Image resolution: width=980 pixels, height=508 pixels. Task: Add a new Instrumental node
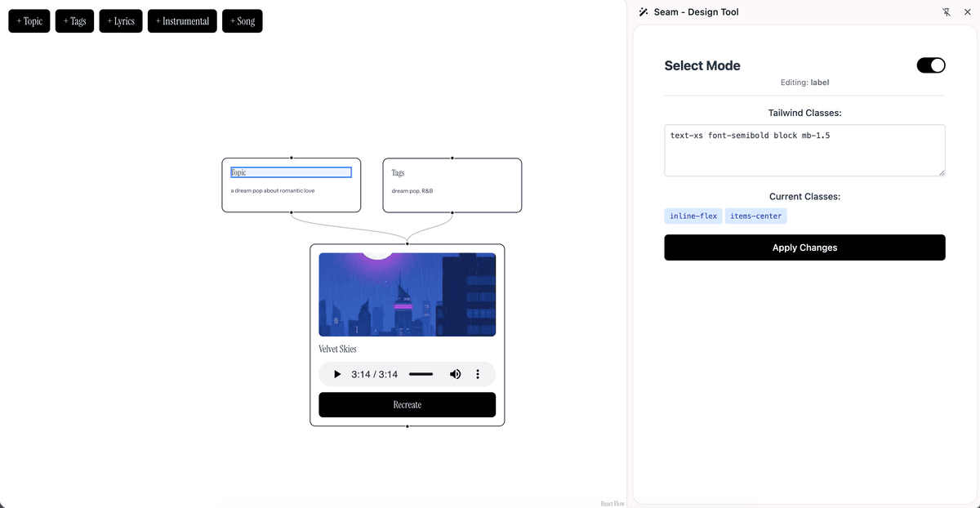(x=182, y=21)
